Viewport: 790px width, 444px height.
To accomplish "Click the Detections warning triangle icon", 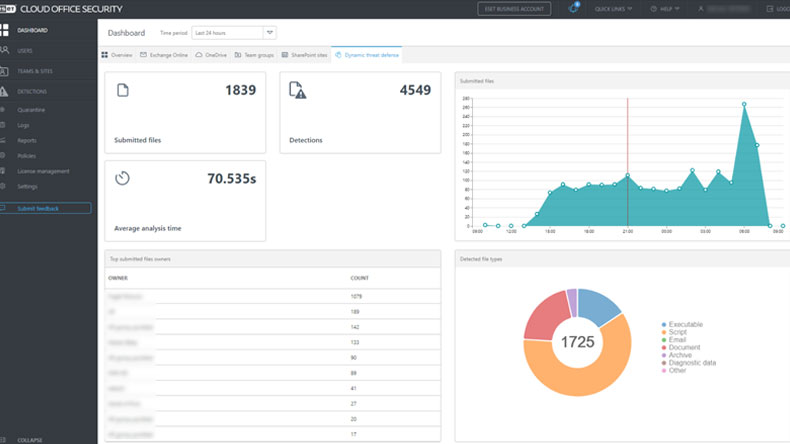I will pos(5,91).
